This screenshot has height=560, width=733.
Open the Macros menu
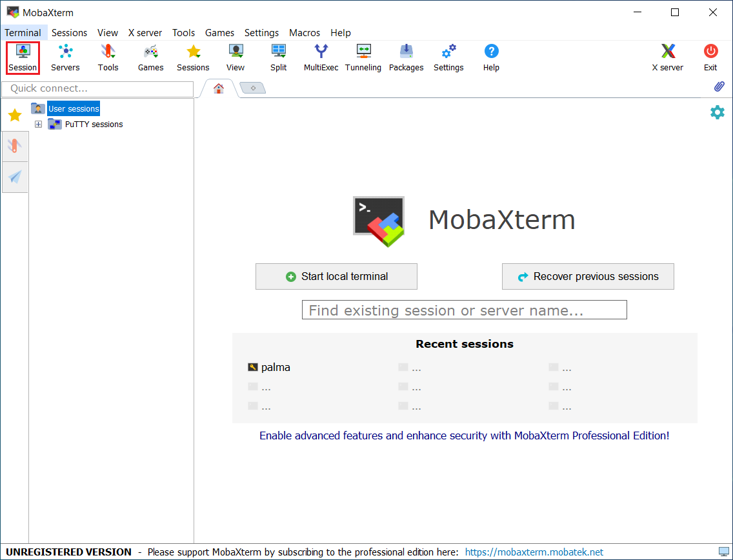point(305,33)
